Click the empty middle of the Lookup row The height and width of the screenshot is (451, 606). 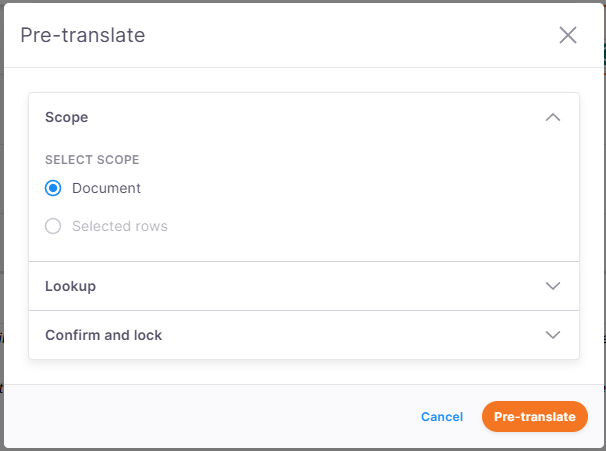pos(300,286)
